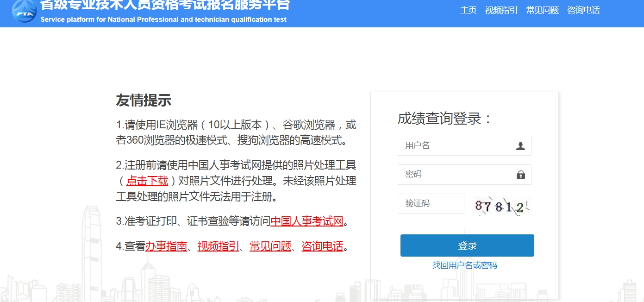Visit the 中国人事考试网 link

click(307, 221)
